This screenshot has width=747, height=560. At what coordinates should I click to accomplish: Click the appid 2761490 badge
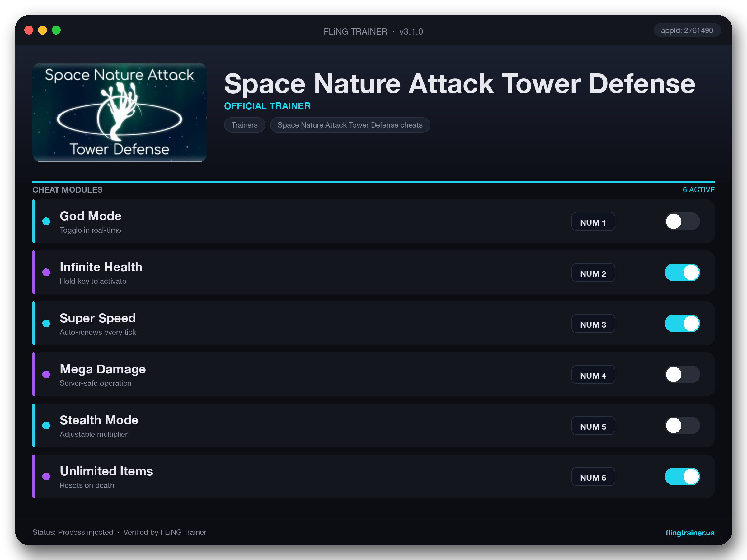pyautogui.click(x=687, y=30)
